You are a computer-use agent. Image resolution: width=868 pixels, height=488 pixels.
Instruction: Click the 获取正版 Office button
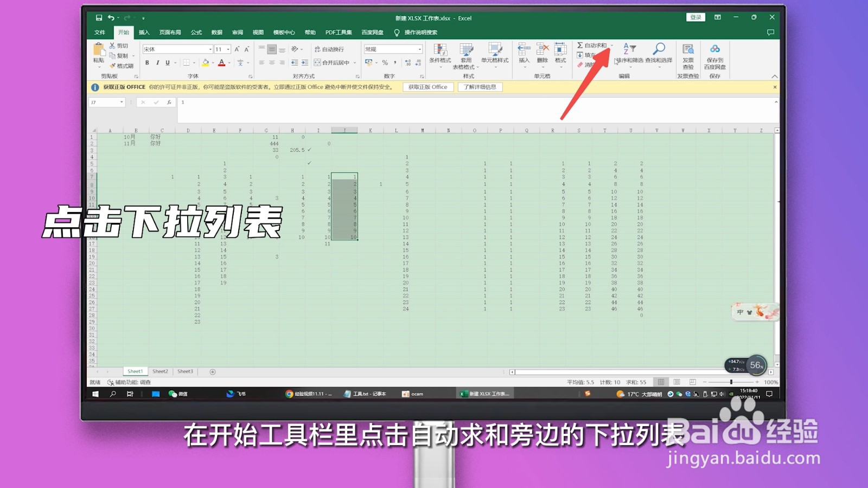428,87
